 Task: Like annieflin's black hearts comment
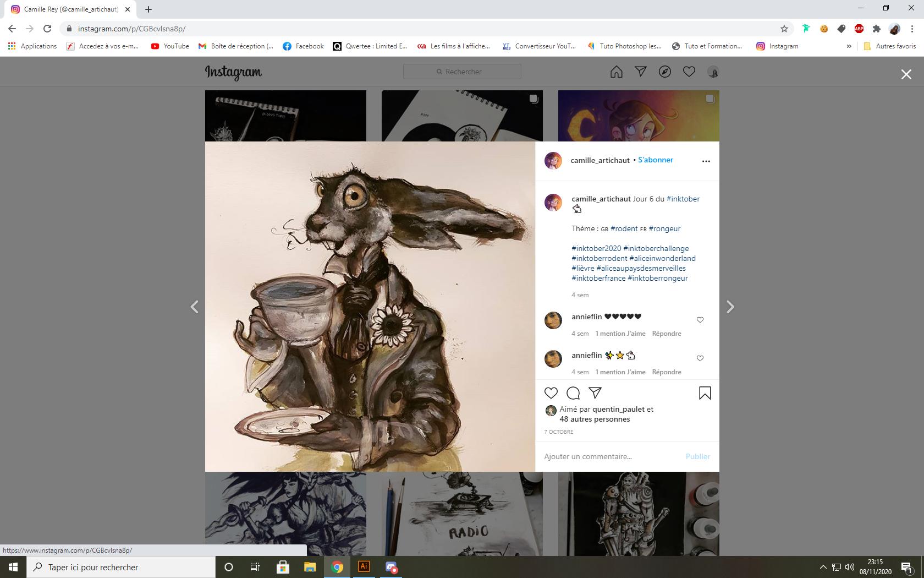[x=700, y=320]
